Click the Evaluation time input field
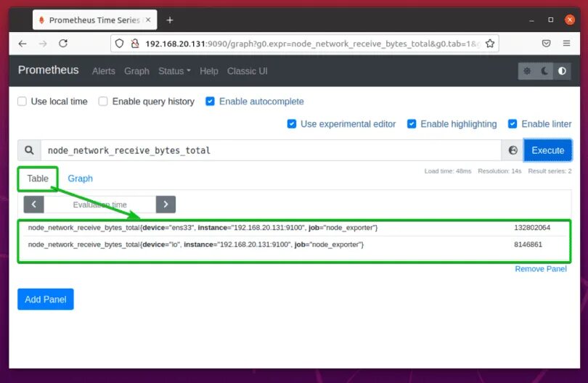Image resolution: width=588 pixels, height=383 pixels. tap(99, 205)
